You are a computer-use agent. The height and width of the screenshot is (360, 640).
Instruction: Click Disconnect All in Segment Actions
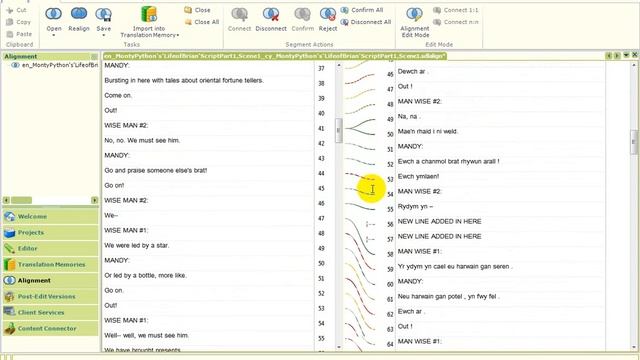click(366, 22)
